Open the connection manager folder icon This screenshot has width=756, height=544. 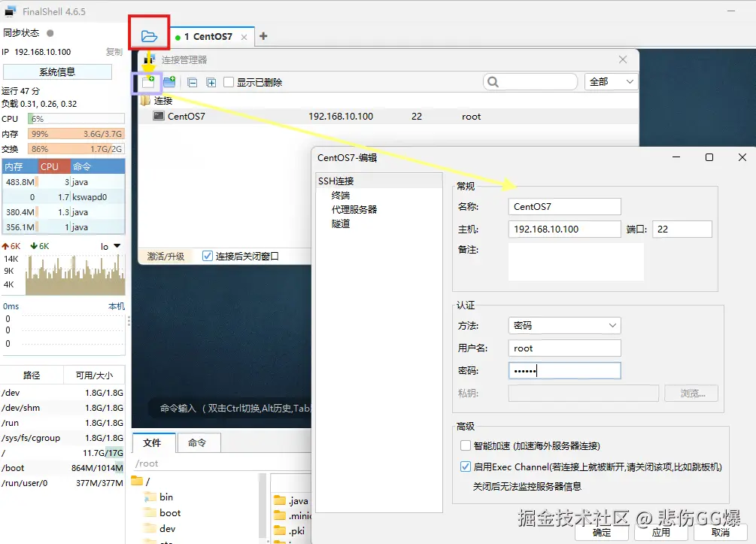[x=149, y=36]
